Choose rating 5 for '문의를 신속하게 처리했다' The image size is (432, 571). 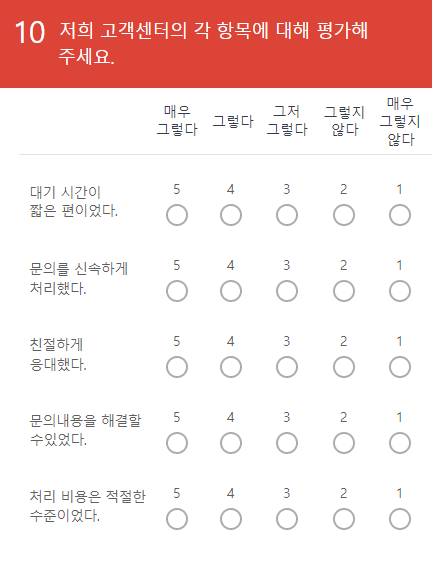click(177, 291)
